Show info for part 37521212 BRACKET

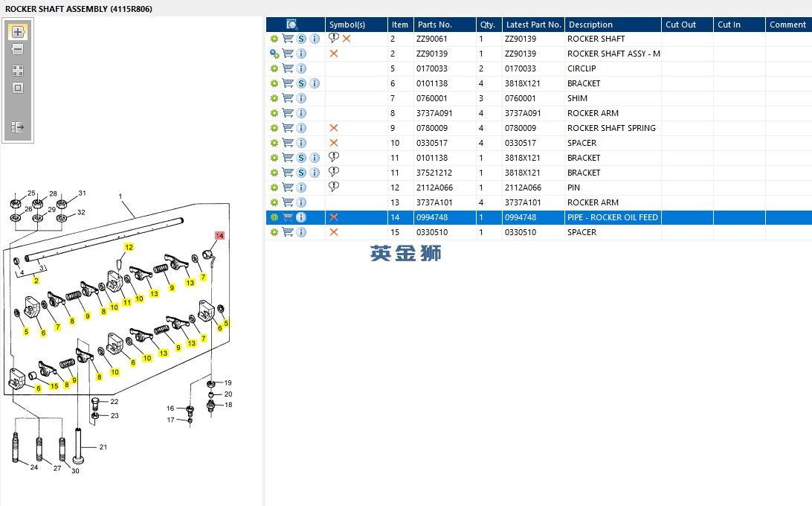[x=315, y=173]
